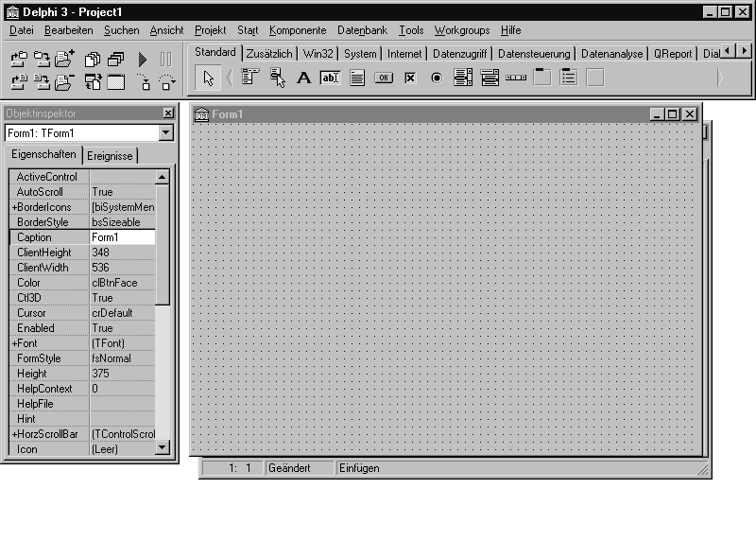
Task: Click the Step Over debug icon
Action: click(x=166, y=82)
